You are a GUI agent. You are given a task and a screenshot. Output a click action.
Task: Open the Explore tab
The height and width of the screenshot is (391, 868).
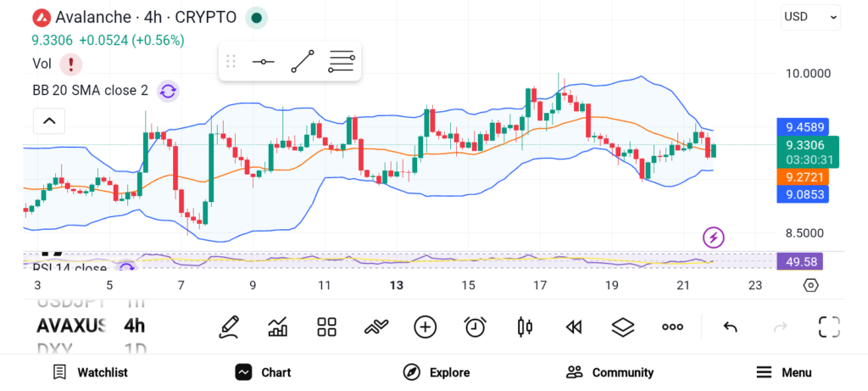click(436, 372)
